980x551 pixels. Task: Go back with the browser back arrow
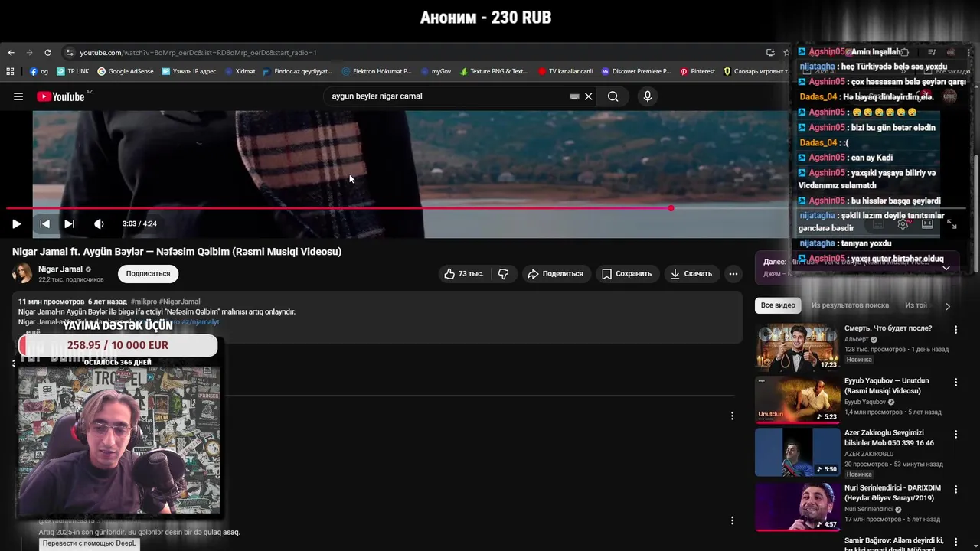(x=11, y=53)
